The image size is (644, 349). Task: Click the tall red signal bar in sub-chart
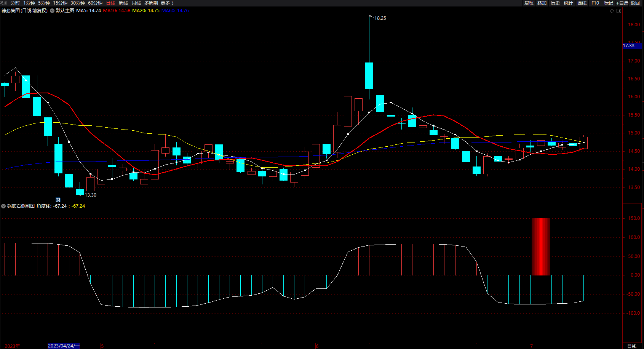click(541, 247)
